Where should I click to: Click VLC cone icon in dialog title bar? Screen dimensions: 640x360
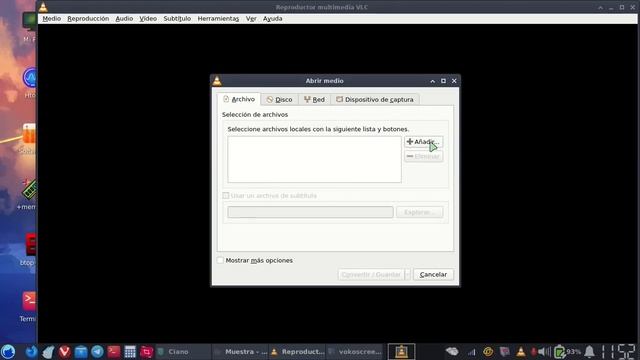[x=217, y=81]
